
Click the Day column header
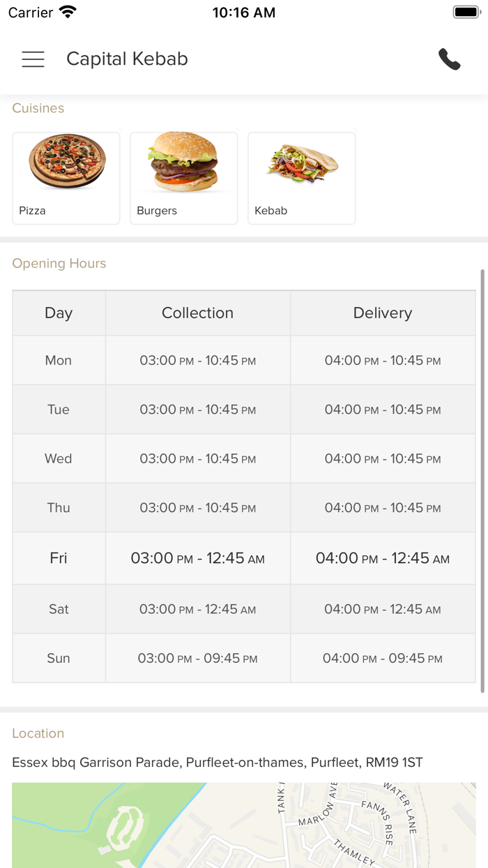tap(59, 313)
